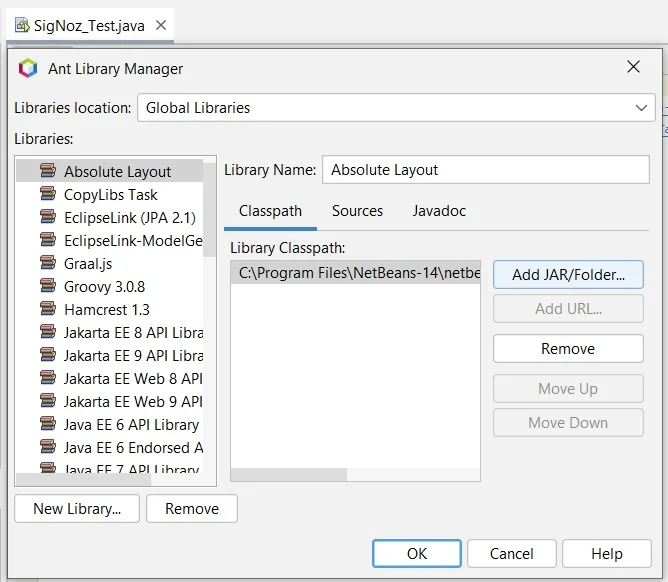The height and width of the screenshot is (582, 668).
Task: Select Groovy 3.0.8 library entry
Action: (109, 286)
